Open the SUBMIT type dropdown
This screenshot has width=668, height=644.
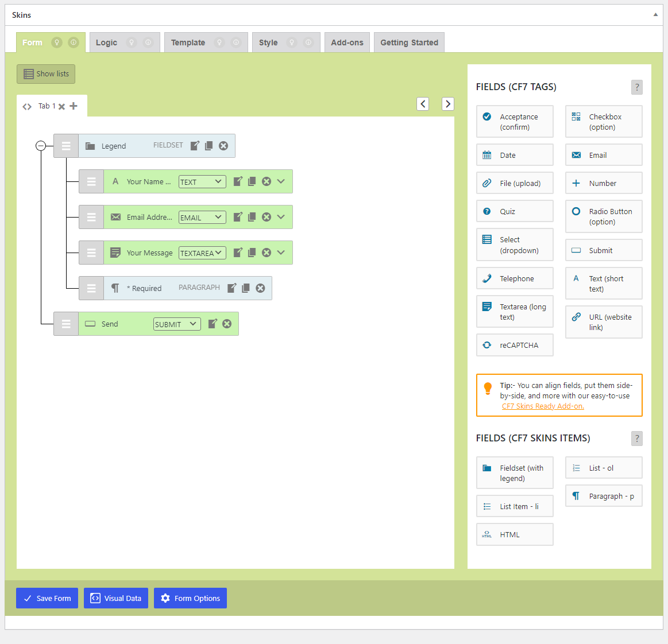[177, 324]
